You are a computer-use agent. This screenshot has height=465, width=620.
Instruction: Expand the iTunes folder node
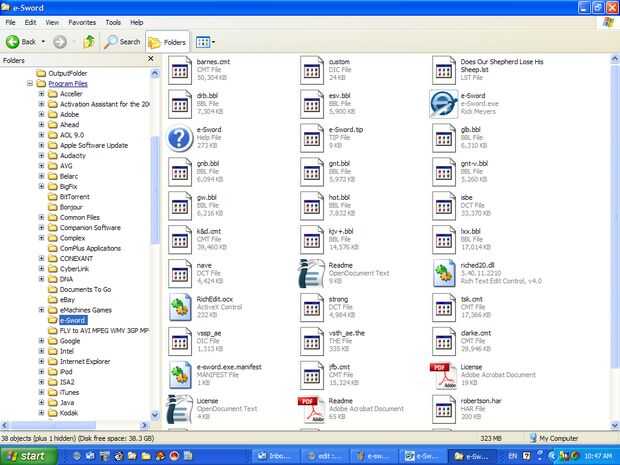pyautogui.click(x=41, y=392)
